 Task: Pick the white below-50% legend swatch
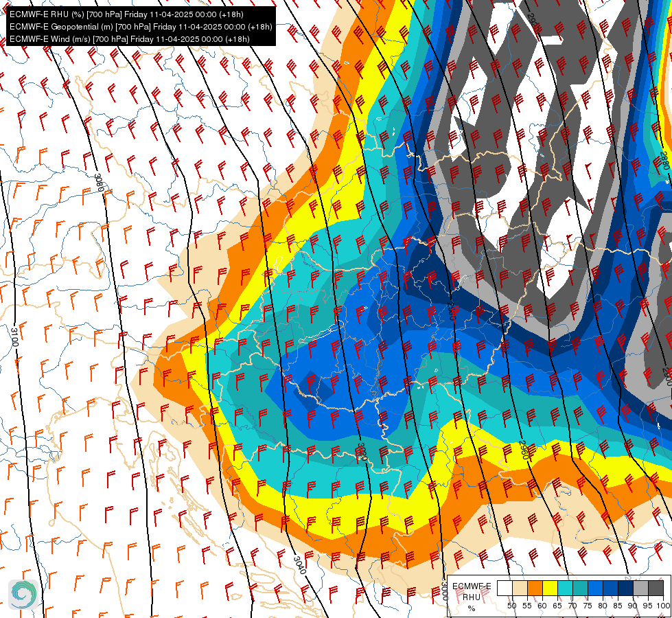(505, 588)
